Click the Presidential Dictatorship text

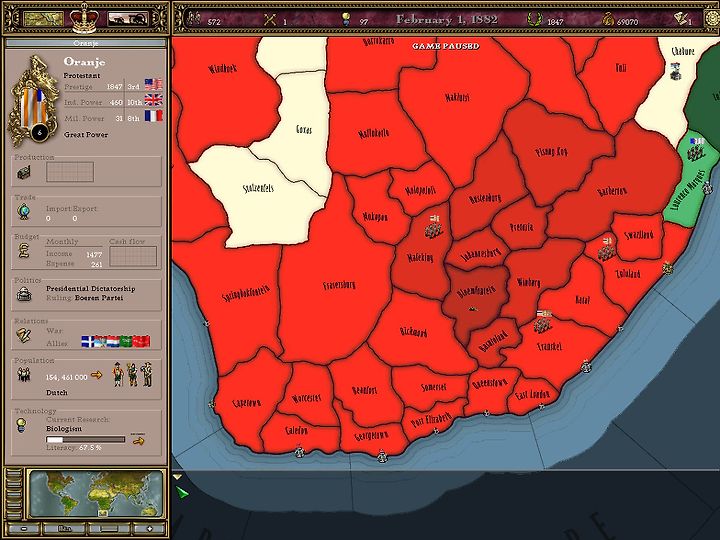coord(90,288)
